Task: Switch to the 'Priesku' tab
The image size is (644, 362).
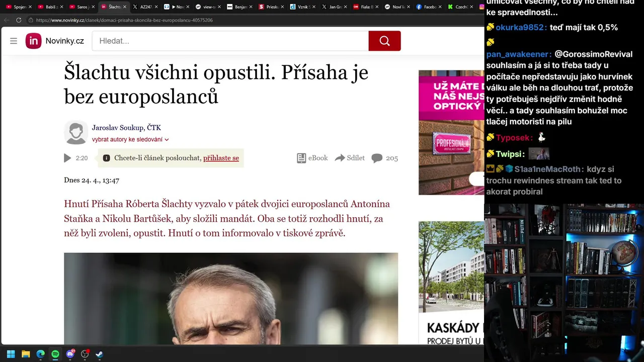Action: click(272, 7)
